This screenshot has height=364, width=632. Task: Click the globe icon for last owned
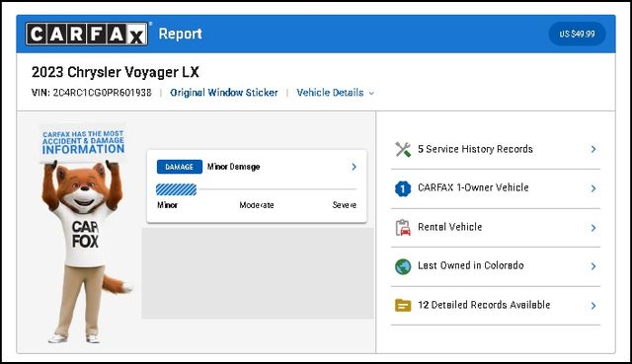[x=403, y=266]
